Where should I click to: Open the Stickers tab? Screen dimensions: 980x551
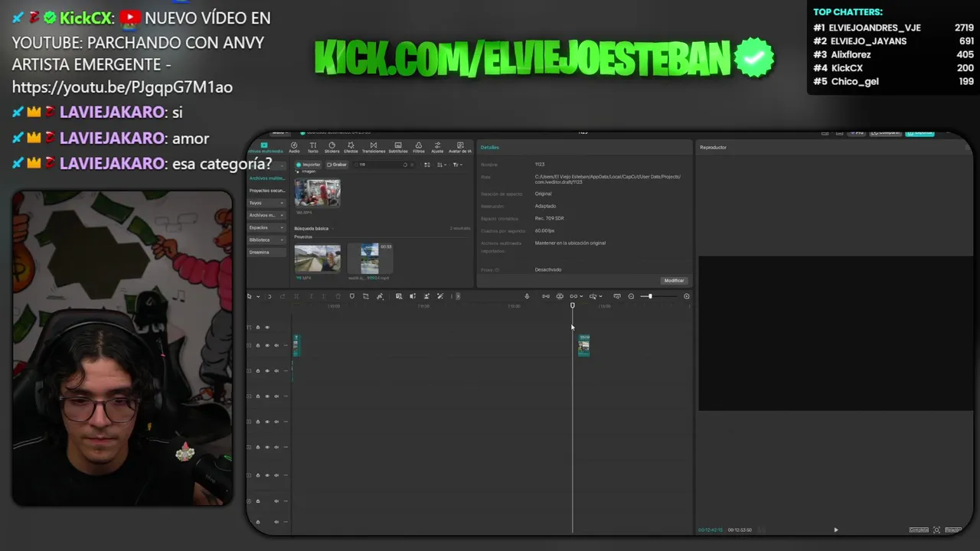(x=332, y=147)
